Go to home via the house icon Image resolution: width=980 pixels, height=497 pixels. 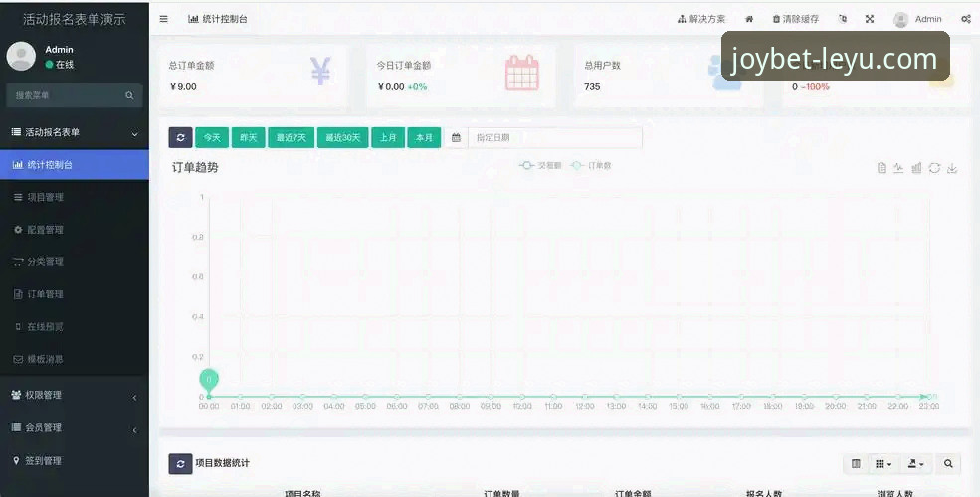(x=749, y=19)
